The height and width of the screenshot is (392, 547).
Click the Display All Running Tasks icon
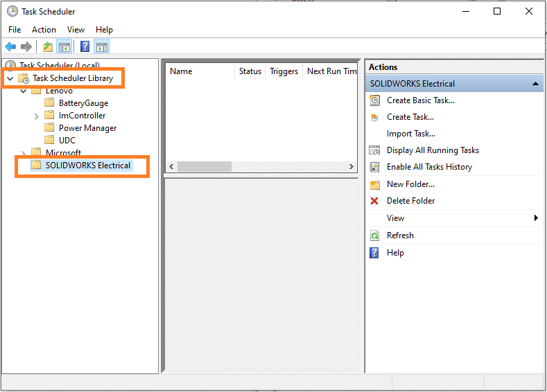[x=374, y=150]
